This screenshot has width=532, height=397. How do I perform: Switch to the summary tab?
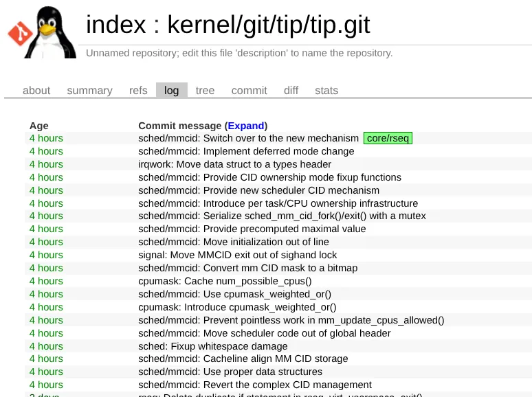click(89, 91)
